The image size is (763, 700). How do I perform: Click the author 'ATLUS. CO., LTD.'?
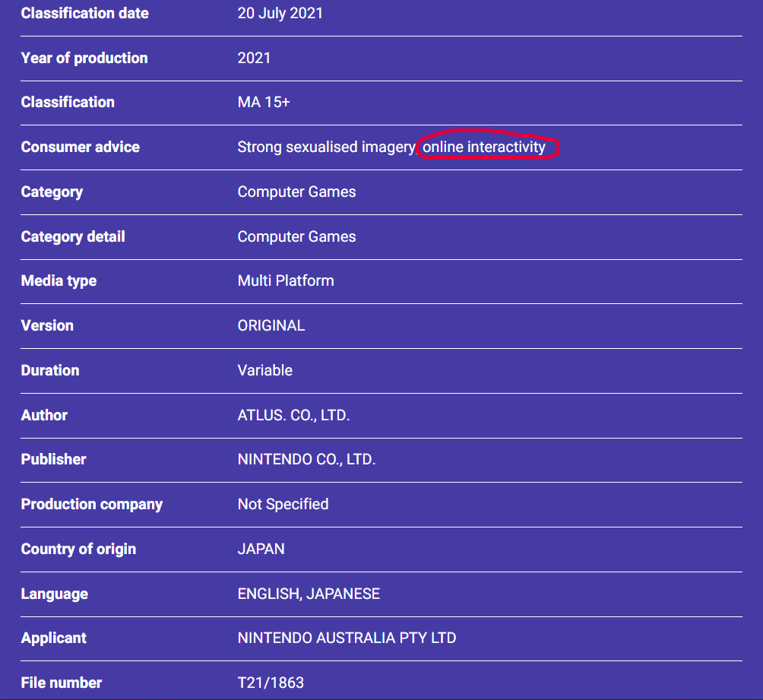pyautogui.click(x=293, y=415)
